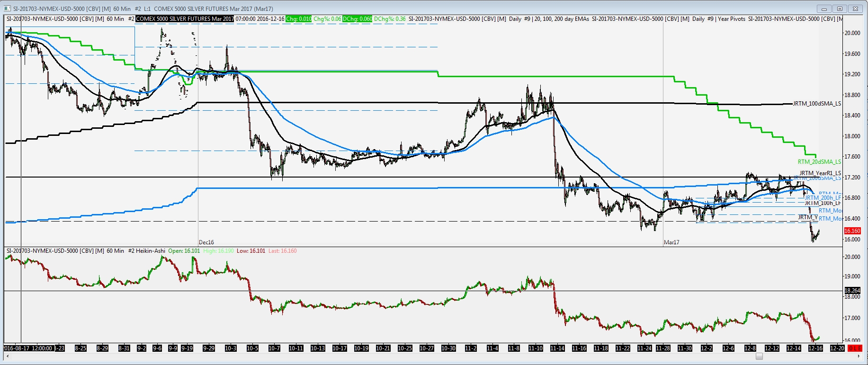868x365 pixels.
Task: Click the 19.000 level on lower price axis
Action: [852, 276]
